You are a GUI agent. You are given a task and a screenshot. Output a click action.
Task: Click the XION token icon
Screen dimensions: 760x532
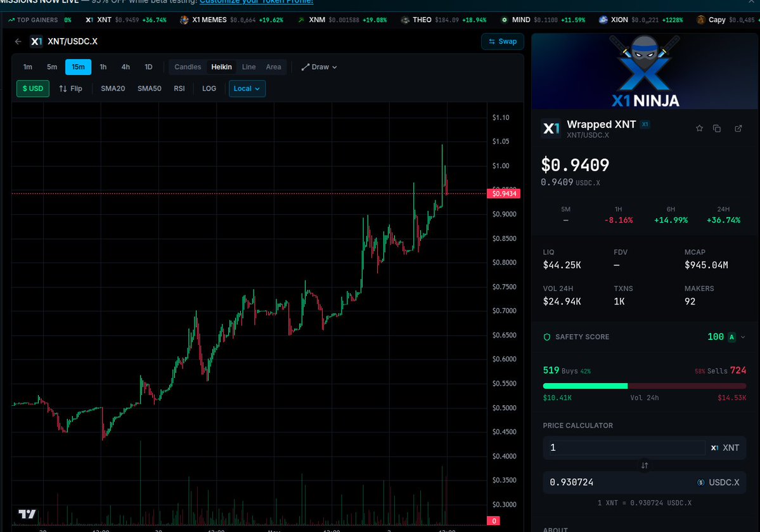pyautogui.click(x=603, y=20)
